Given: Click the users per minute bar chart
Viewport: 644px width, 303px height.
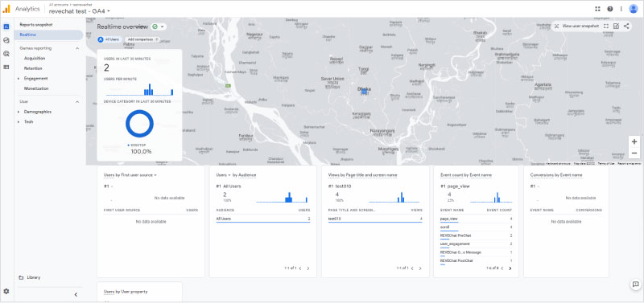Looking at the screenshot, I should coord(139,89).
